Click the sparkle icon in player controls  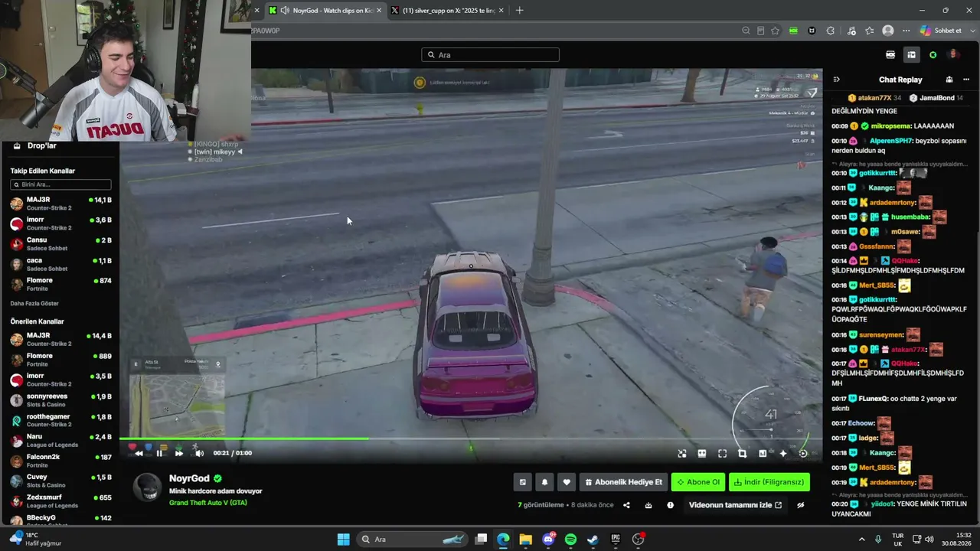pos(782,454)
